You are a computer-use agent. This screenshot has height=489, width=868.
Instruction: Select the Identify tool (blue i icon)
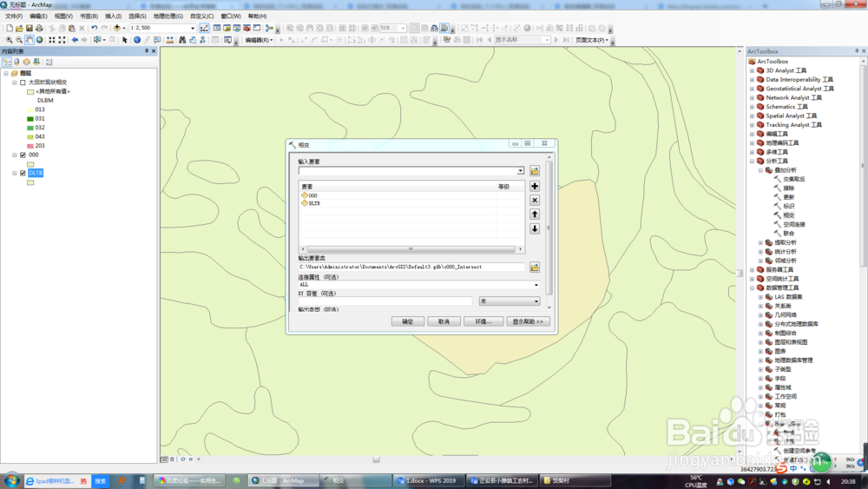tap(137, 40)
